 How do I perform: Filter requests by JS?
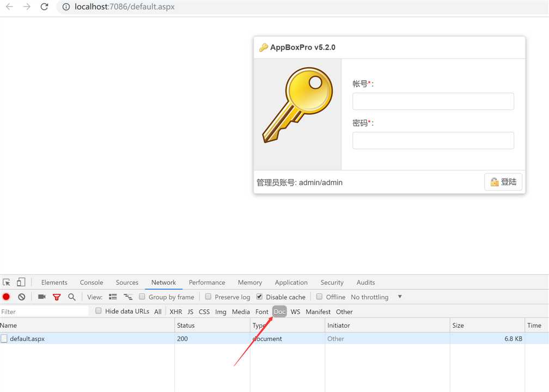click(x=190, y=311)
